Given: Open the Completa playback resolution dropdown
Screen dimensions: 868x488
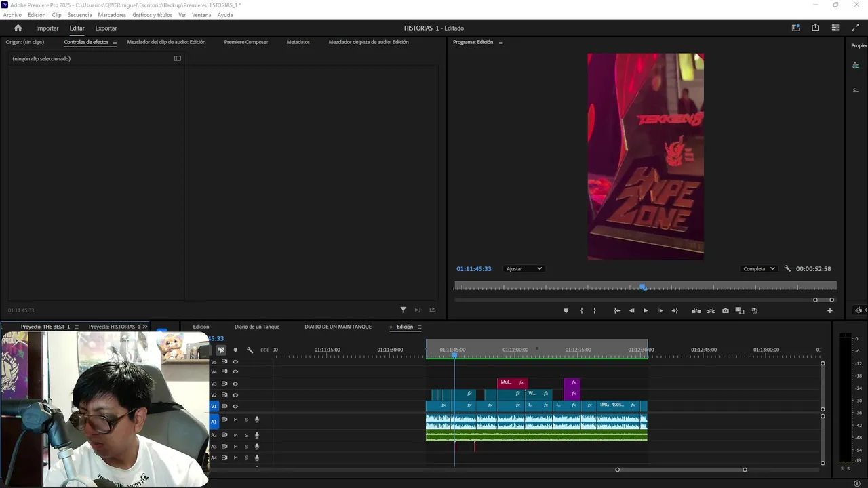Looking at the screenshot, I should pos(759,268).
